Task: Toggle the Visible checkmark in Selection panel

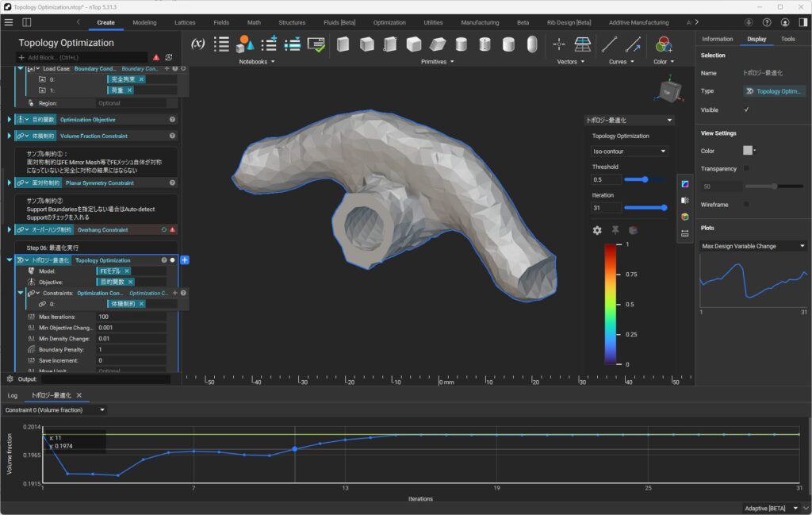Action: tap(746, 110)
